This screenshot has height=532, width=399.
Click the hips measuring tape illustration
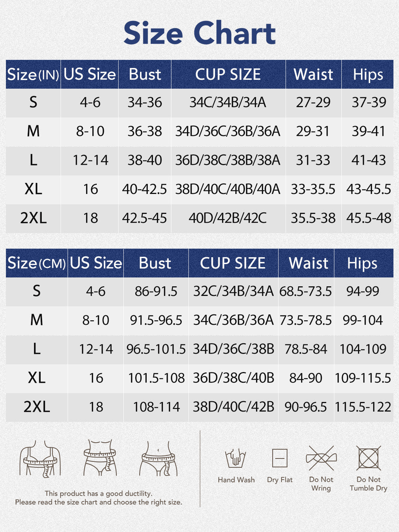pos(159,458)
